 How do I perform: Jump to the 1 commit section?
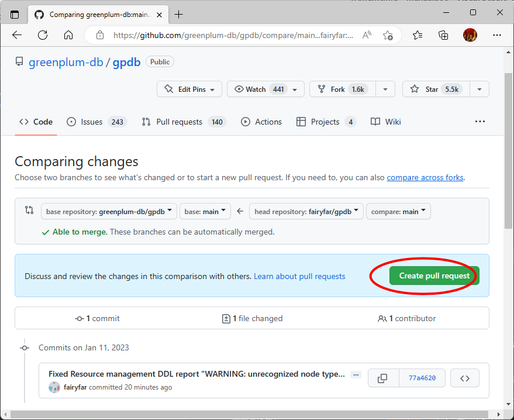coord(97,318)
